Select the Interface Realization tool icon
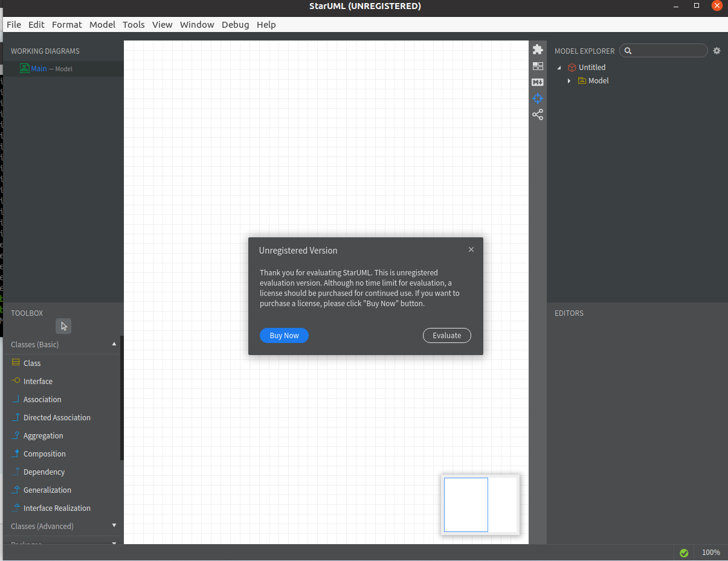This screenshot has height=561, width=728. (x=16, y=508)
